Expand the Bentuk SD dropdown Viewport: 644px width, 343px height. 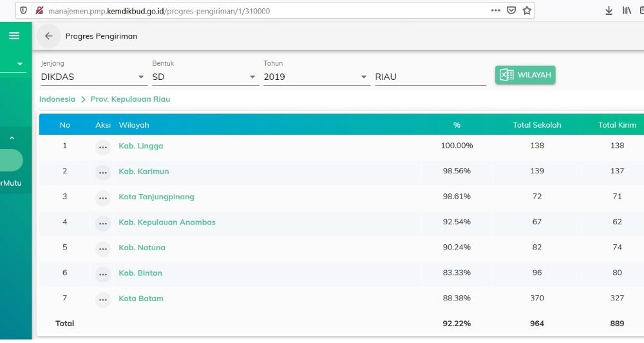tap(252, 77)
